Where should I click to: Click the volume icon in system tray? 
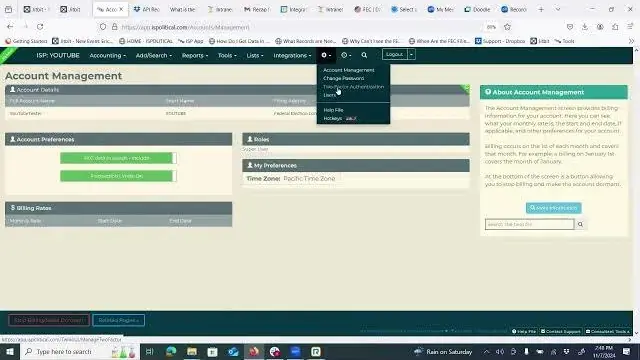[x=500, y=351]
